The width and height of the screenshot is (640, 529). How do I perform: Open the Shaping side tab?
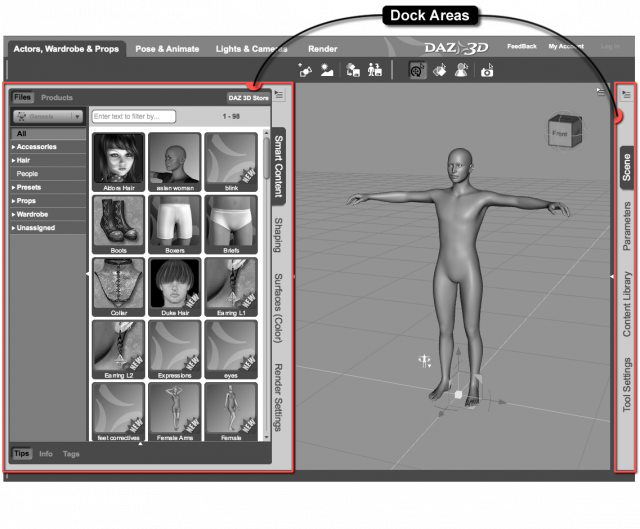click(x=278, y=235)
